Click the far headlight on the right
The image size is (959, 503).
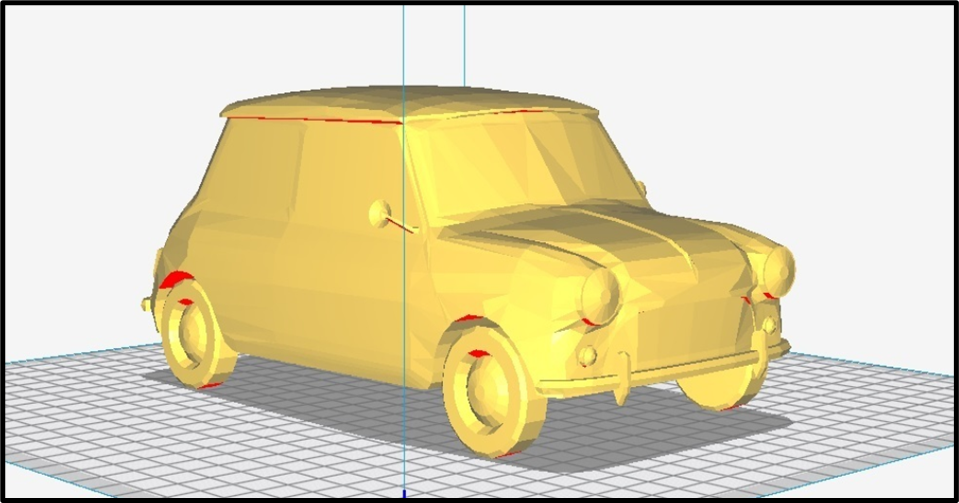pyautogui.click(x=776, y=268)
